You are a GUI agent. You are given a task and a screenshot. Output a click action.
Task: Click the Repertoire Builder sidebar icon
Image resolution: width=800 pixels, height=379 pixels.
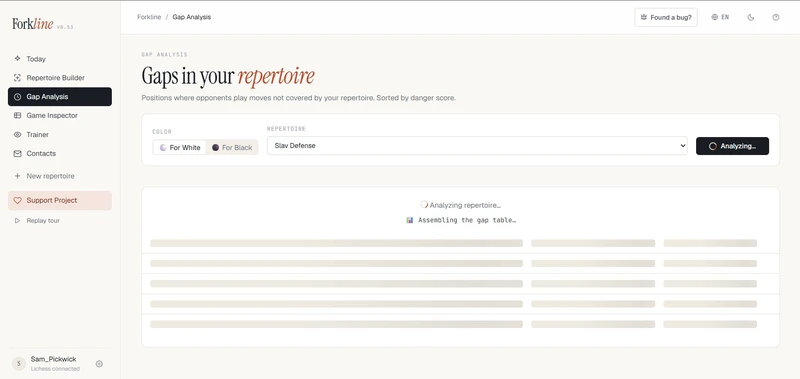[x=17, y=78]
